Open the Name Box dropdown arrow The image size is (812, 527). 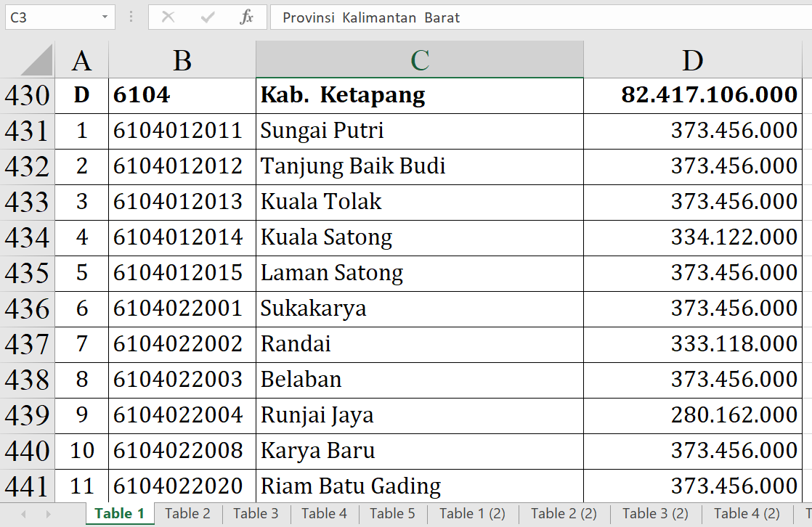tap(105, 17)
